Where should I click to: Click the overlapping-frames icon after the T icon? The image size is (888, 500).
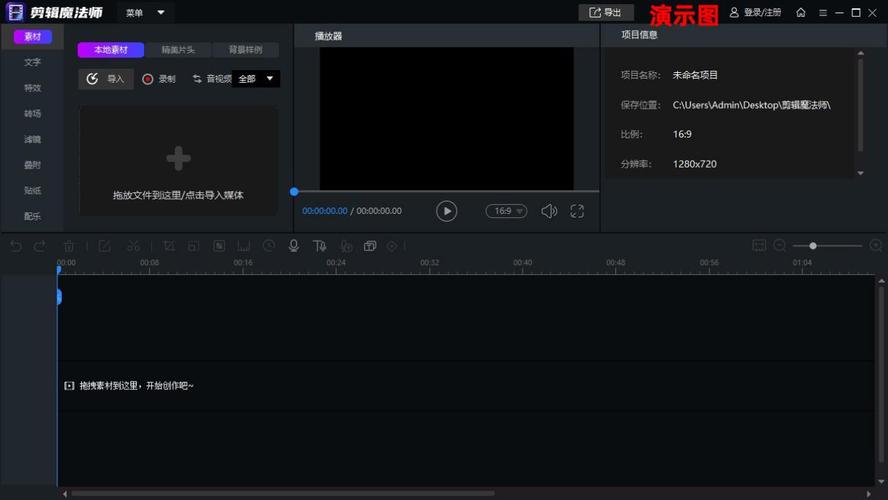[x=370, y=246]
